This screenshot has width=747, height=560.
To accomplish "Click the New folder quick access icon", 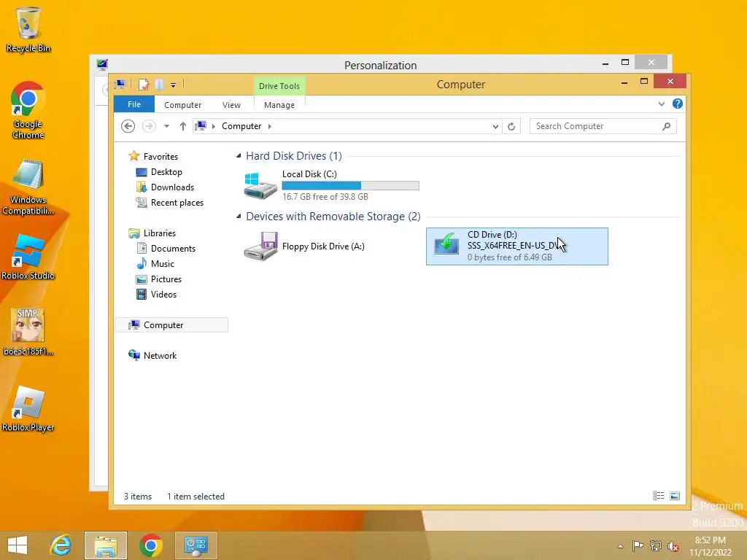I will pos(159,85).
